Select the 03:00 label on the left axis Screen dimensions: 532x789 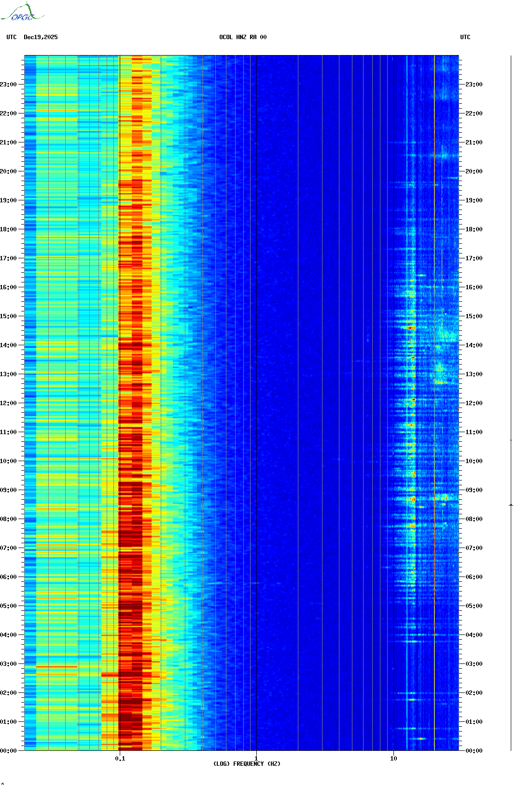(x=8, y=664)
